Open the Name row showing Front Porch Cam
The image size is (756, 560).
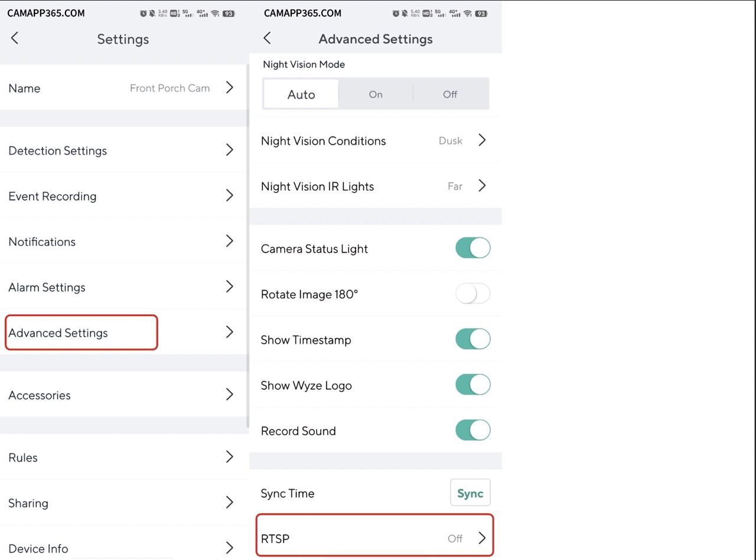coord(123,88)
